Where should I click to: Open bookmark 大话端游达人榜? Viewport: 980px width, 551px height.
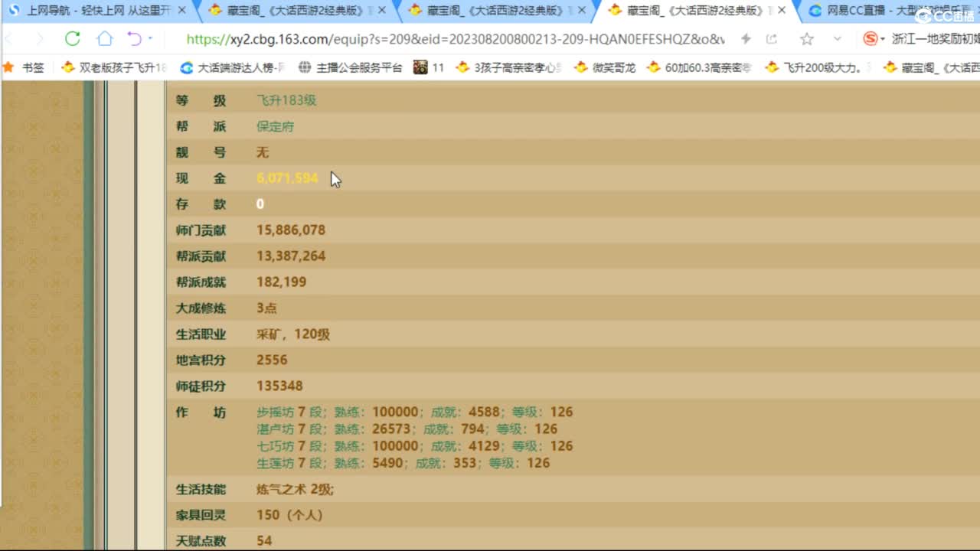pyautogui.click(x=233, y=67)
